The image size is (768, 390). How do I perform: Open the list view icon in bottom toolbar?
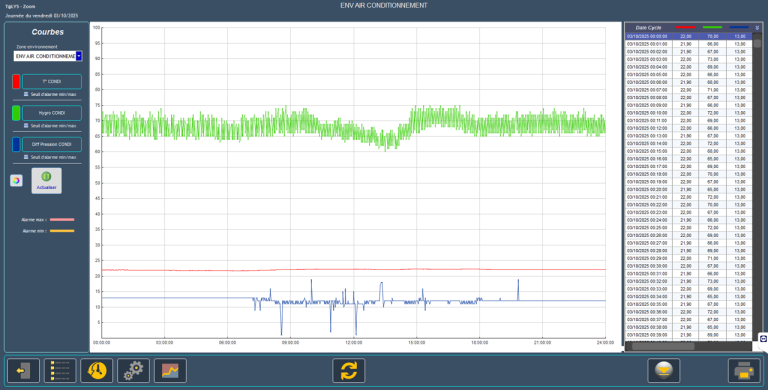pyautogui.click(x=60, y=371)
